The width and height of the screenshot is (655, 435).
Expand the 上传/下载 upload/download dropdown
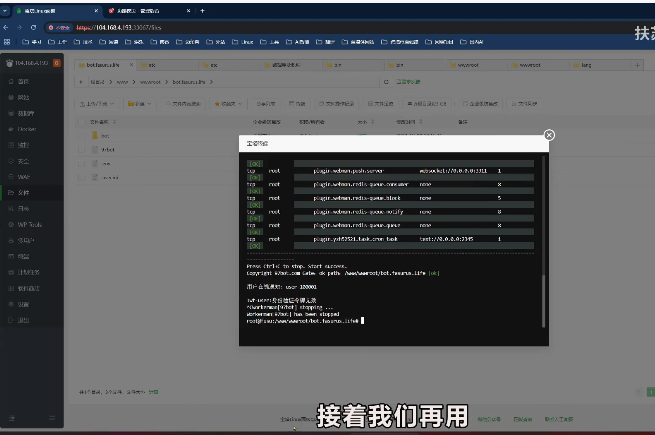pyautogui.click(x=96, y=104)
